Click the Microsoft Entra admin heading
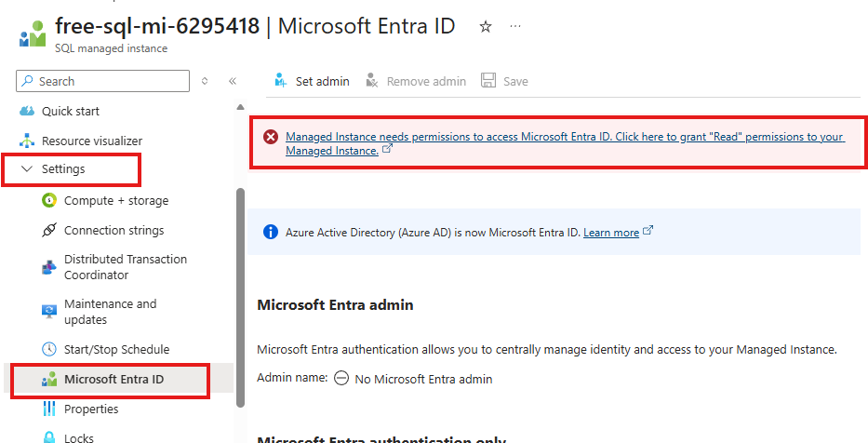Viewport: 868px width, 443px height. (335, 305)
